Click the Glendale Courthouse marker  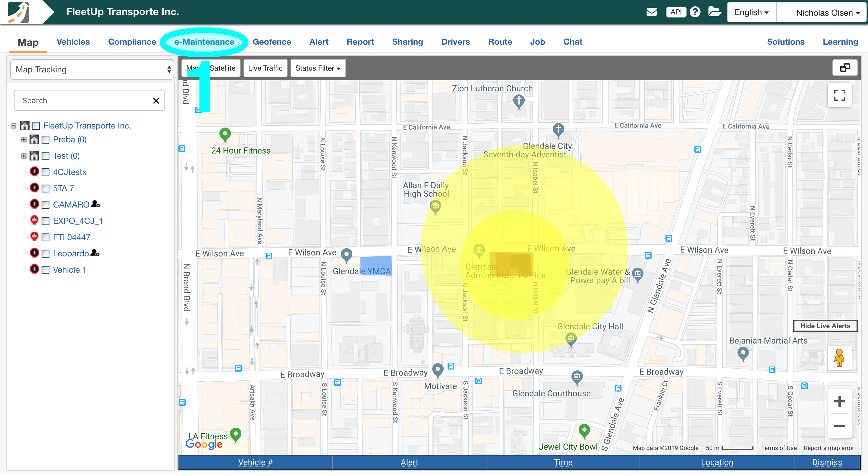click(577, 379)
